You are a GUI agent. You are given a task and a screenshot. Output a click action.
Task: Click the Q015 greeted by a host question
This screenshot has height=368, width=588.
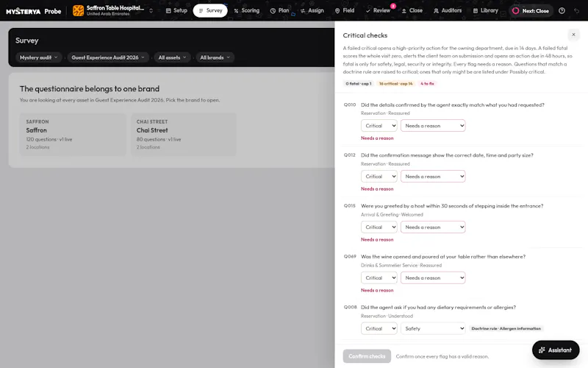pyautogui.click(x=452, y=206)
